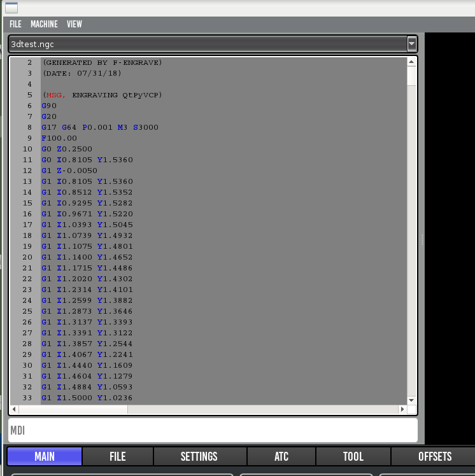
Task: Click the horizontal scroll right arrow
Action: tap(402, 409)
